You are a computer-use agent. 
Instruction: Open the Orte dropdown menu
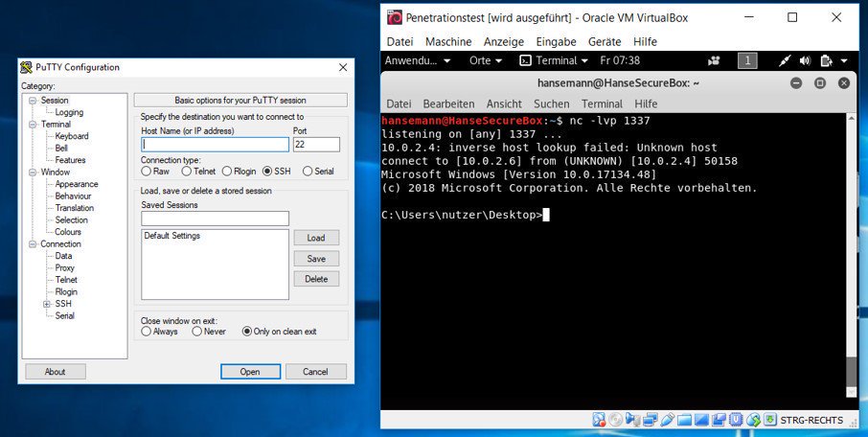486,61
